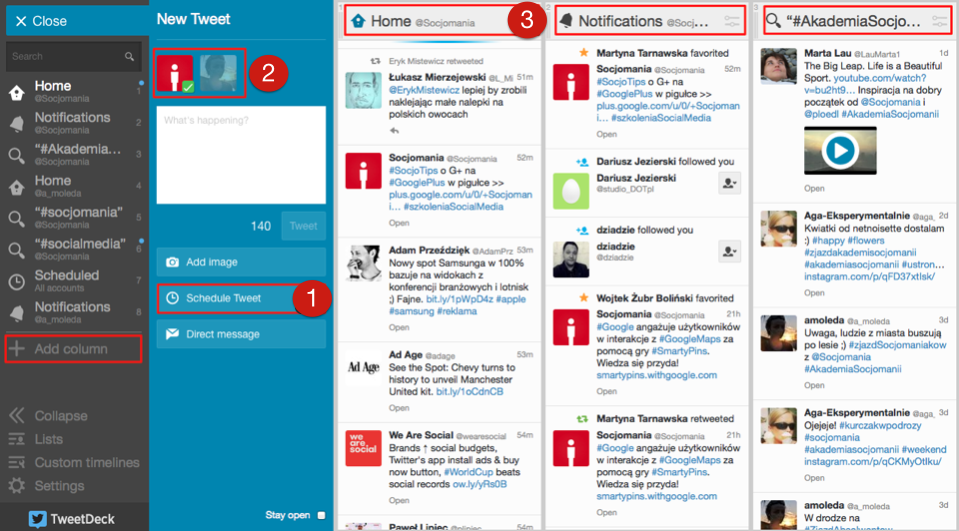The image size is (959, 531).
Task: Collapse the sidebar
Action: [x=48, y=416]
